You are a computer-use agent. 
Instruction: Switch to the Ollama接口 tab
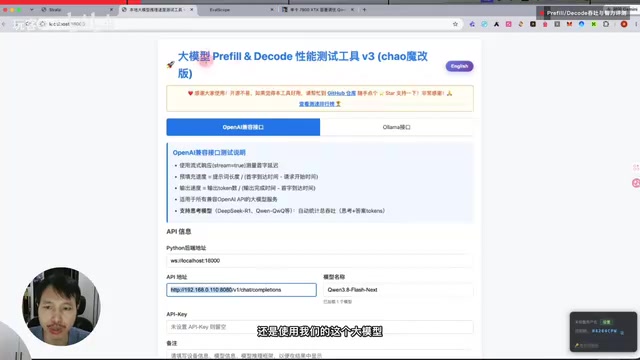396,127
